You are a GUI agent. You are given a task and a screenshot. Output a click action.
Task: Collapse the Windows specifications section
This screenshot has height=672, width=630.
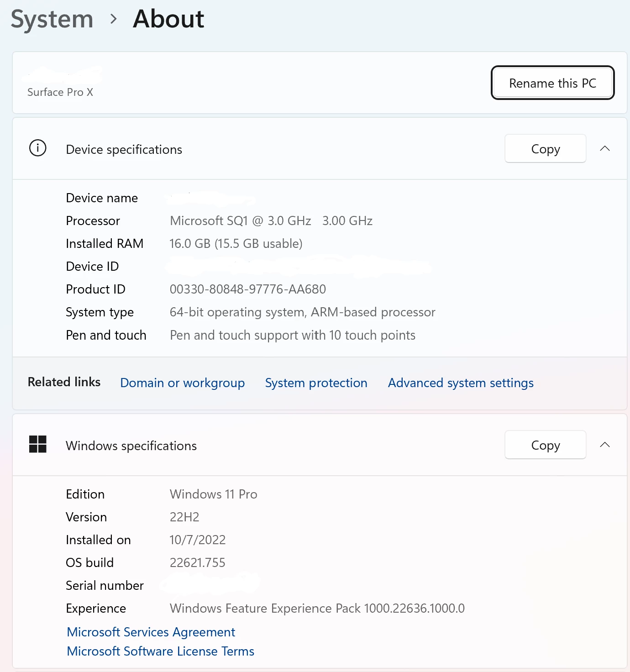coord(604,445)
